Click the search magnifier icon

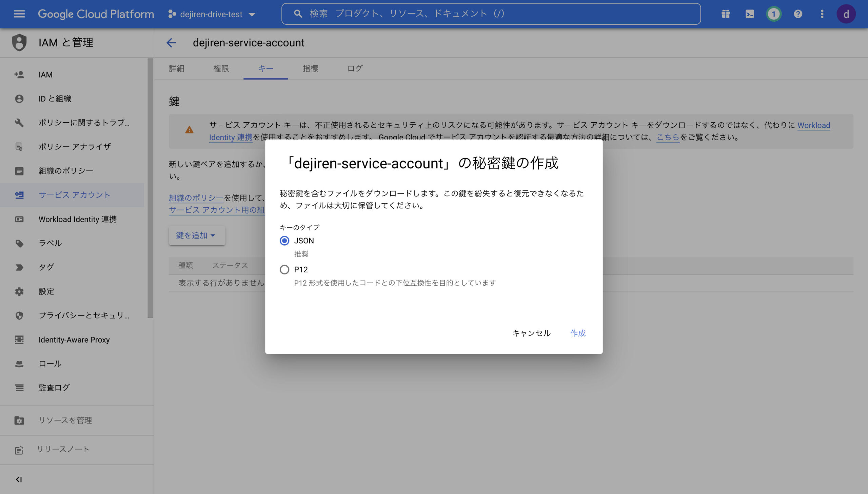(x=298, y=14)
